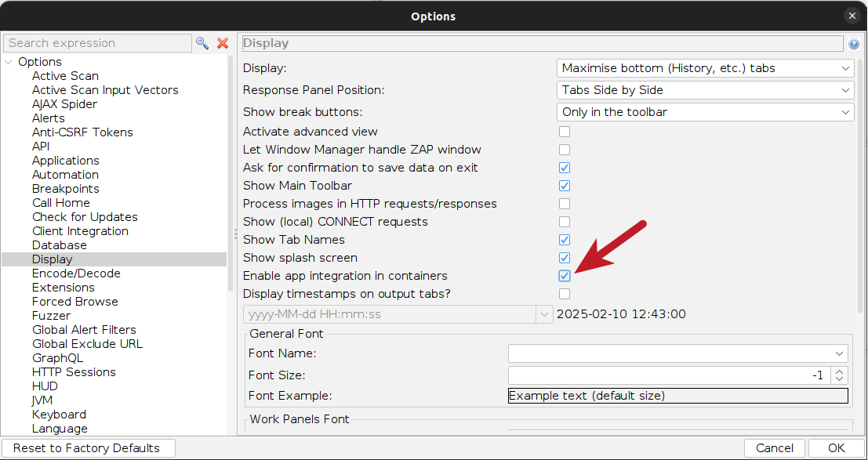Collapse the Options tree root
The image size is (868, 460).
tap(9, 62)
